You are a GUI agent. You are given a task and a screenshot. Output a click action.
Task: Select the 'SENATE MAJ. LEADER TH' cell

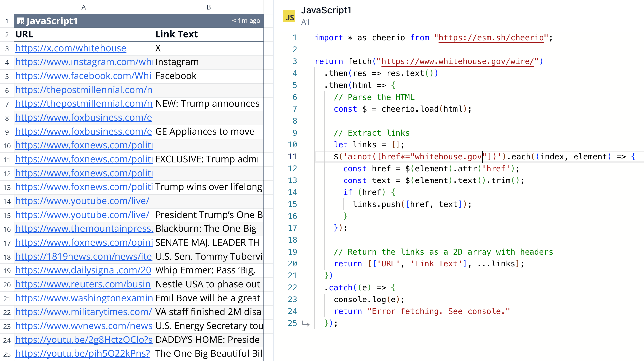[209, 243]
